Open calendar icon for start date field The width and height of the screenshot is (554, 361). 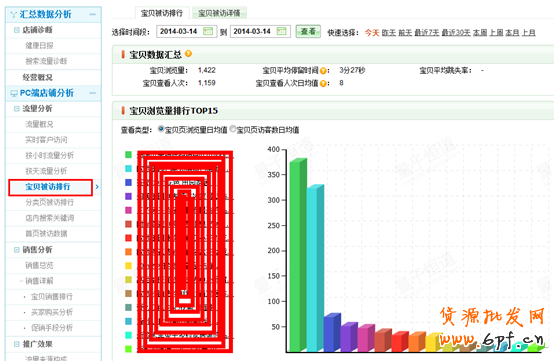coord(208,31)
